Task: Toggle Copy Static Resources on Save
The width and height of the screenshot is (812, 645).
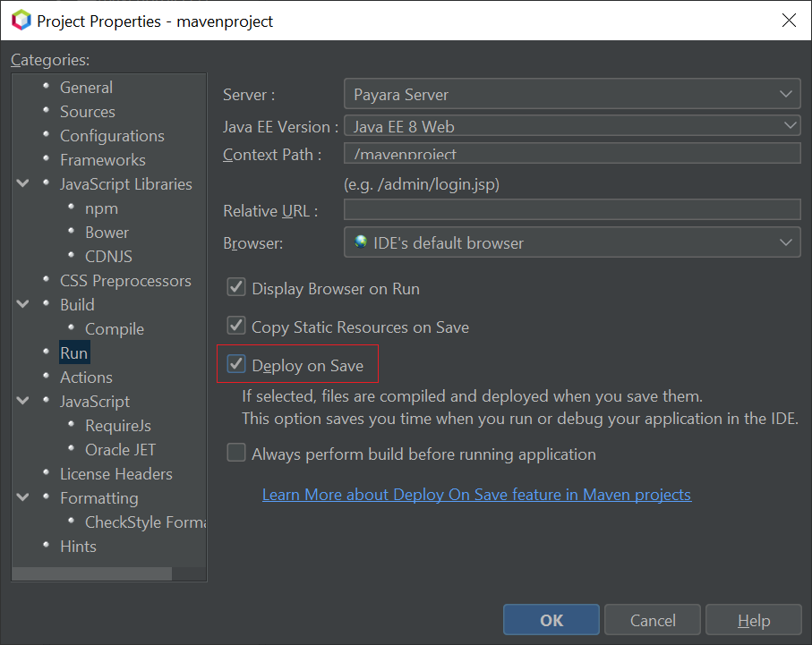Action: point(236,327)
